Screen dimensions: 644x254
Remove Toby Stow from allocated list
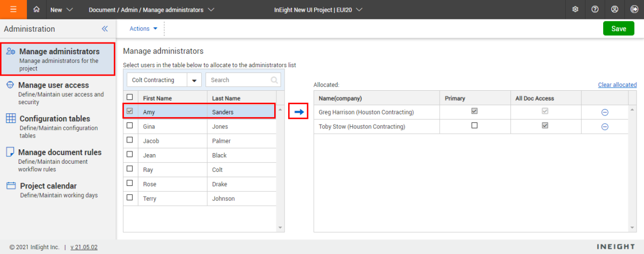[604, 127]
